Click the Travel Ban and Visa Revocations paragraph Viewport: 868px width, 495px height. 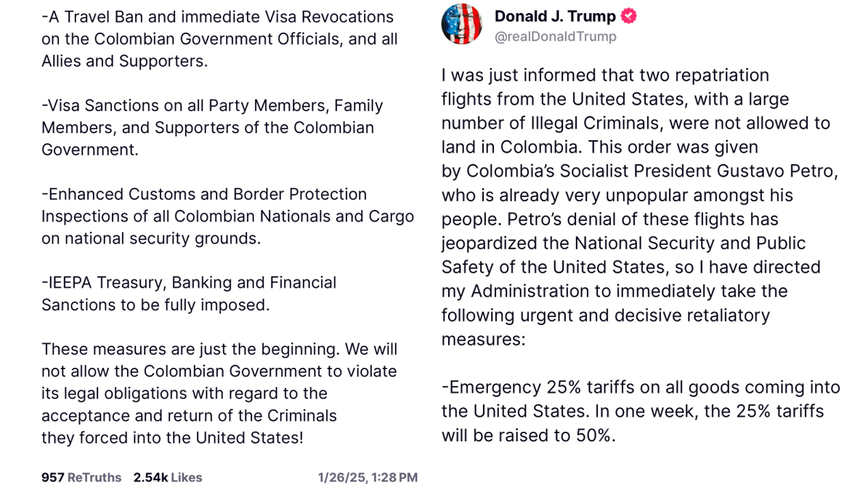pyautogui.click(x=219, y=39)
